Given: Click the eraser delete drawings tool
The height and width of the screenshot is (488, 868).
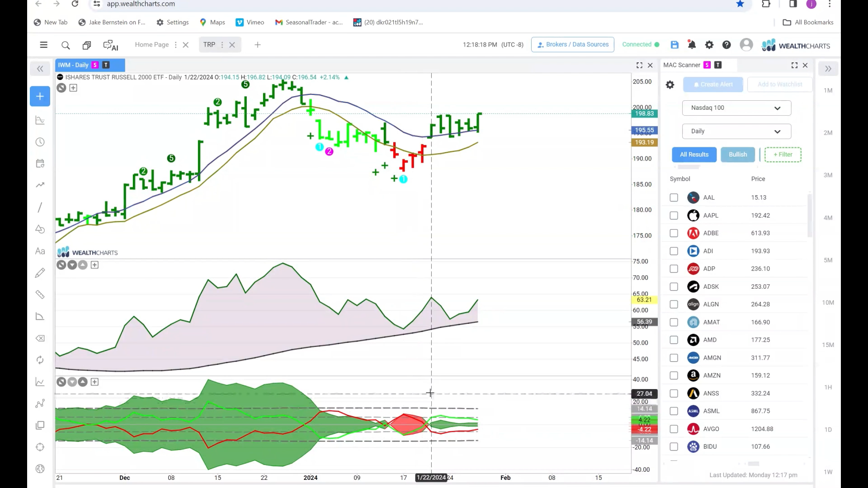Looking at the screenshot, I should [40, 338].
